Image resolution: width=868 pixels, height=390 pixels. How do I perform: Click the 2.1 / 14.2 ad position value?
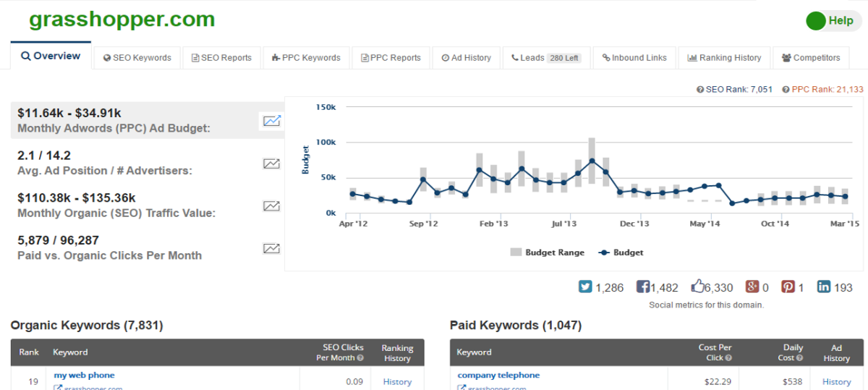43,155
